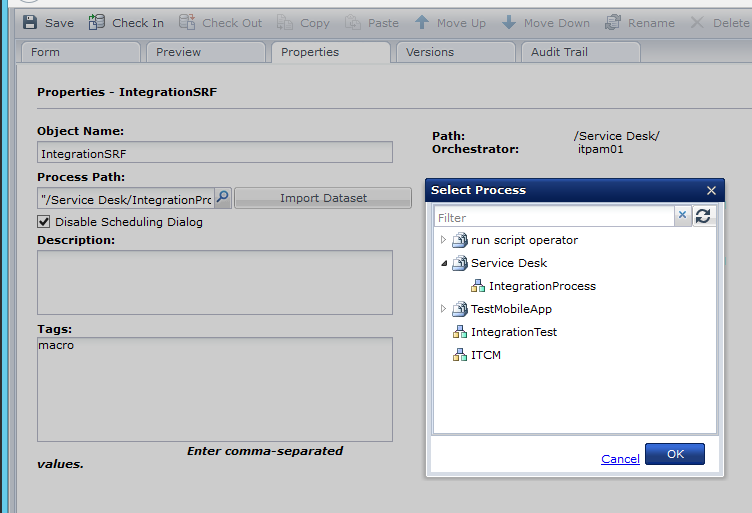Screen dimensions: 752x513
Task: Refresh the process list in dialog
Action: pyautogui.click(x=704, y=216)
